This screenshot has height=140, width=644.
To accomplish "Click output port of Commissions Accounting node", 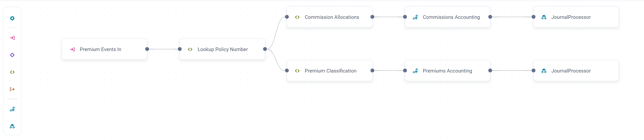I will [490, 17].
